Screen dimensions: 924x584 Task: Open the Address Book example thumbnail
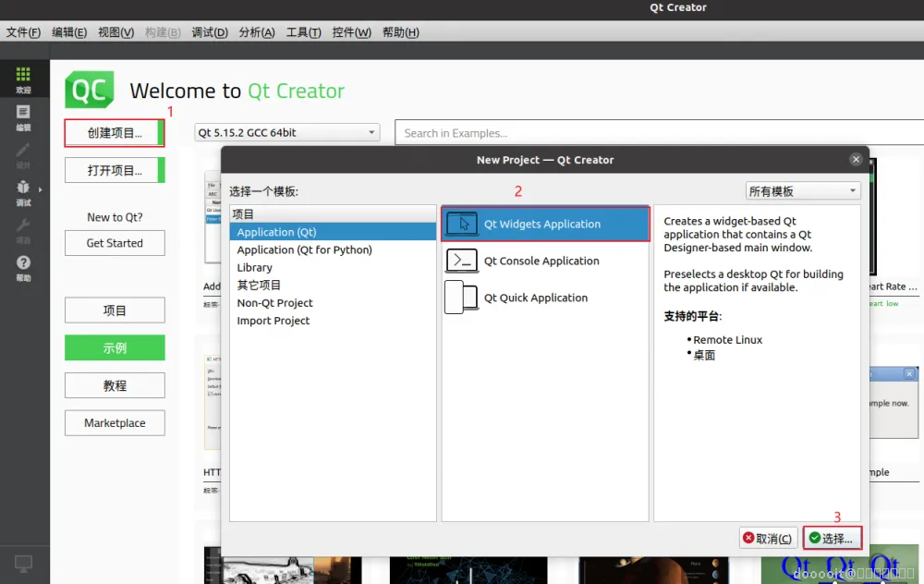click(213, 217)
